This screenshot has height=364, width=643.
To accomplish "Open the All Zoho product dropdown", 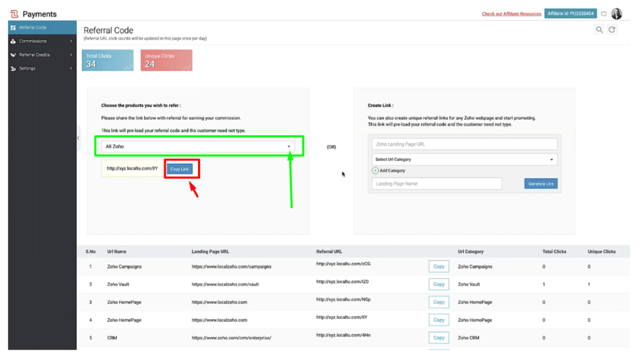I will [199, 147].
